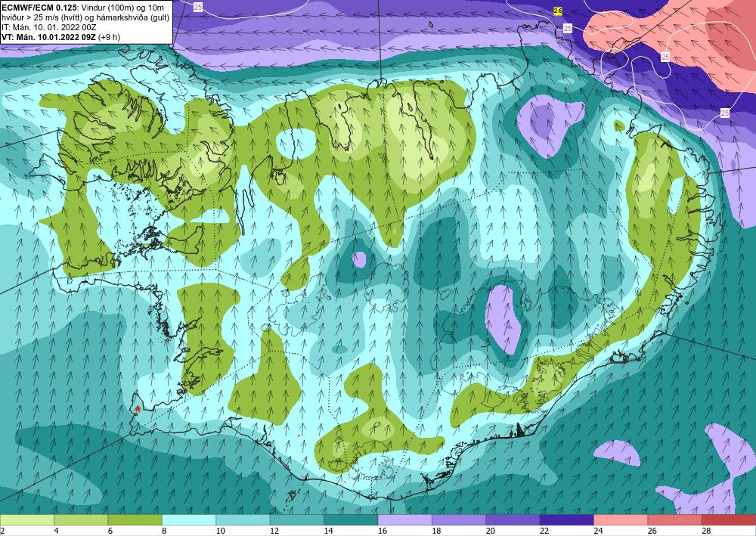Click the legend scale value "28"

(706, 531)
